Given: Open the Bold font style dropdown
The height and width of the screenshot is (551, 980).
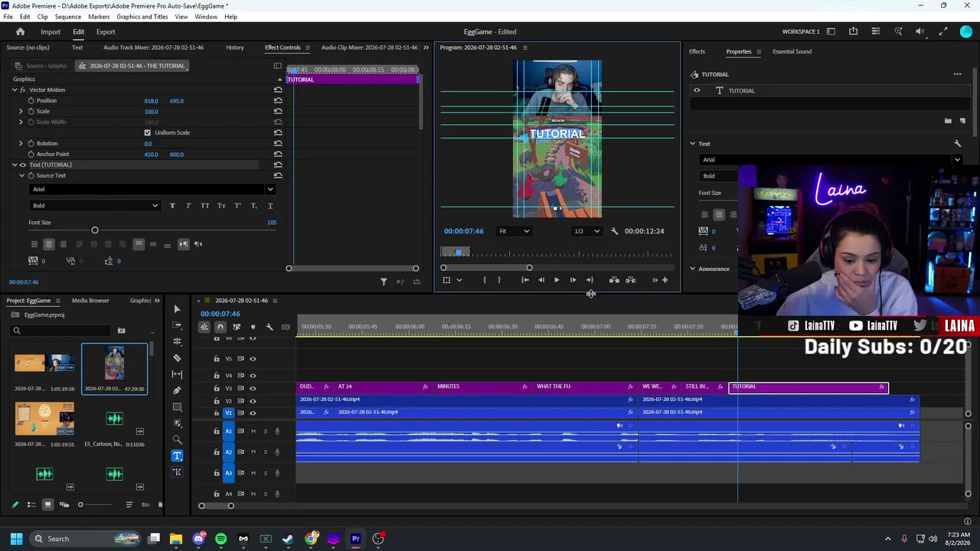Looking at the screenshot, I should 94,206.
